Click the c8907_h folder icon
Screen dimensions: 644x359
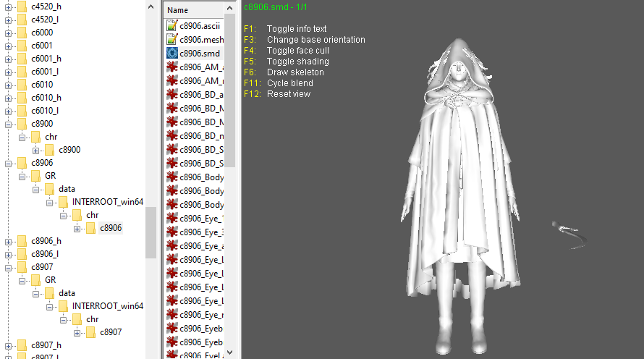click(22, 345)
